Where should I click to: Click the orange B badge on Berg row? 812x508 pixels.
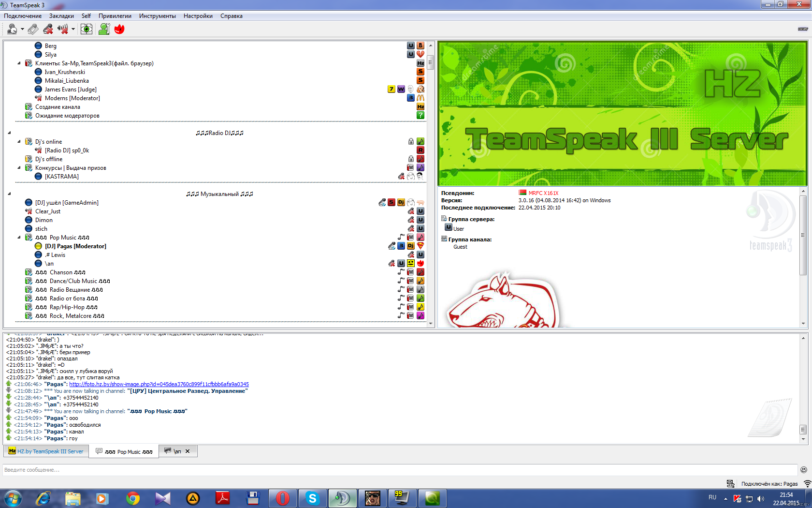coord(420,45)
